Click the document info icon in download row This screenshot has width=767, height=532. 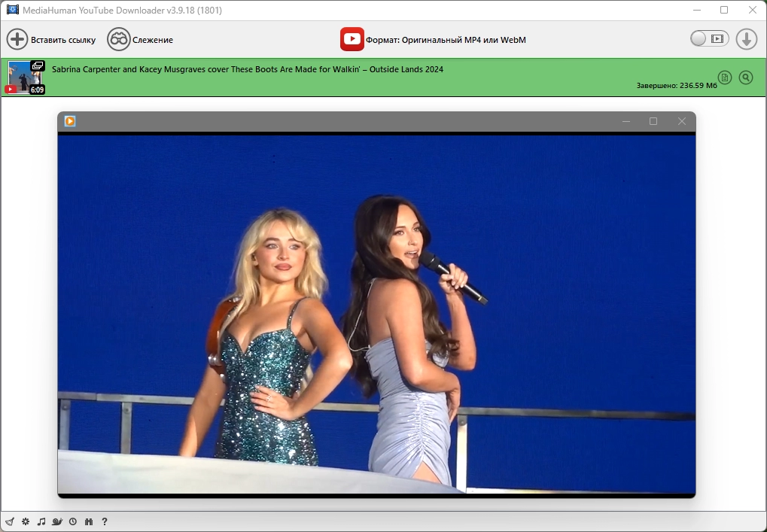click(x=724, y=78)
